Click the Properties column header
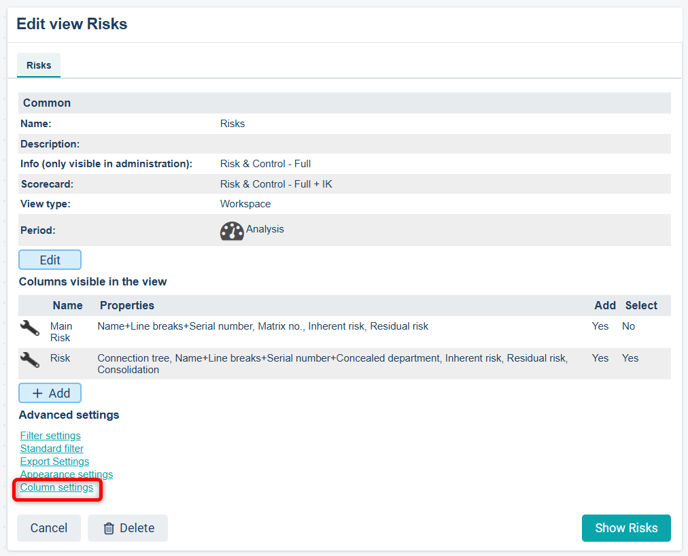This screenshot has height=556, width=688. (127, 305)
